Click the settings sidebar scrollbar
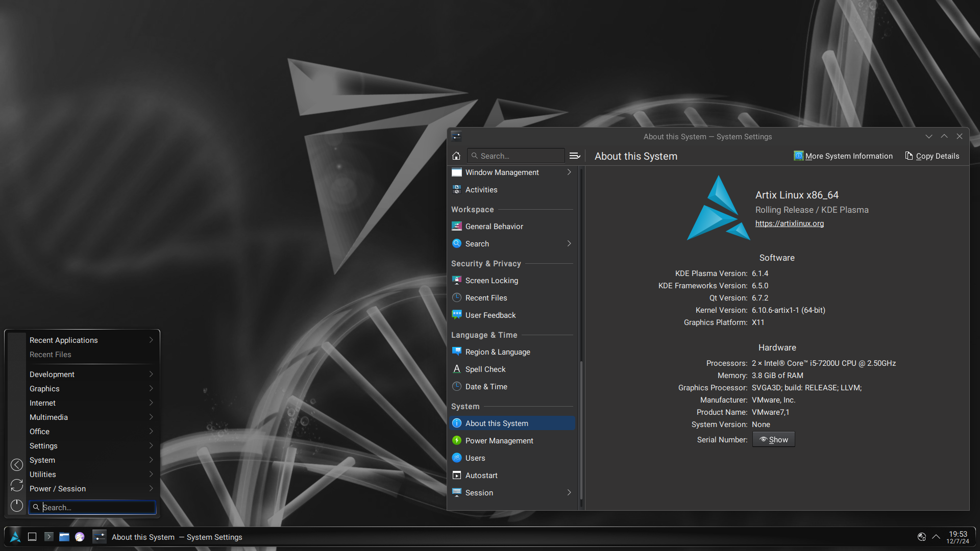The width and height of the screenshot is (980, 551). pos(581,431)
